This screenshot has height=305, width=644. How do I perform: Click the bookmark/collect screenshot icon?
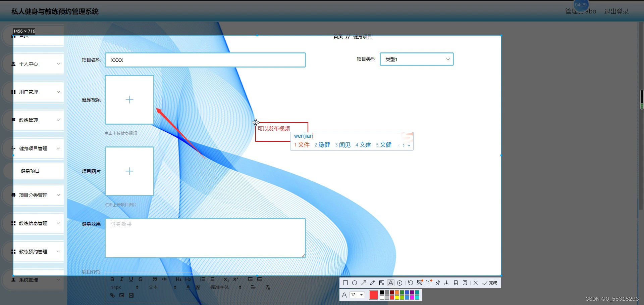coord(465,283)
